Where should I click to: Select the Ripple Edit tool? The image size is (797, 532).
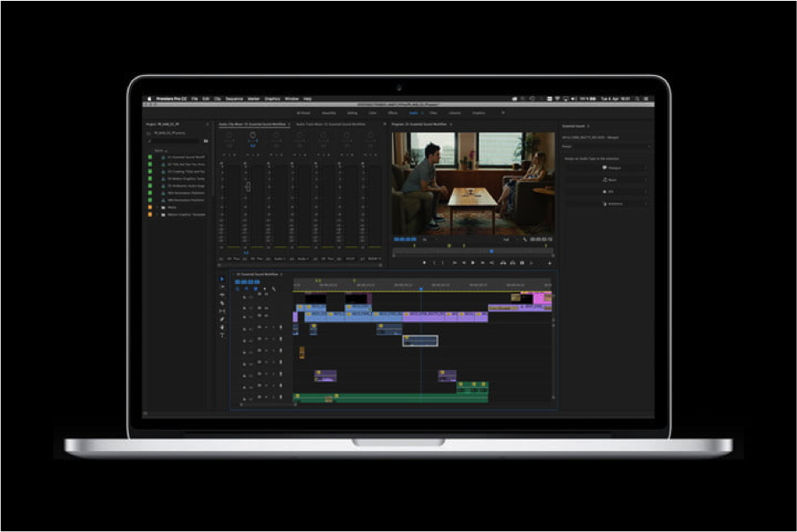222,295
